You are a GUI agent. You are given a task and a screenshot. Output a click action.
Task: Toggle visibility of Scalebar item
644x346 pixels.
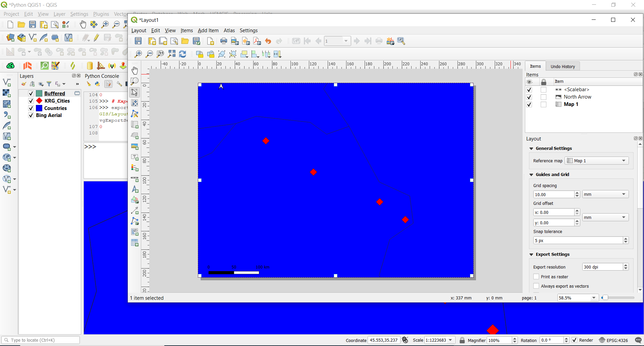point(529,90)
